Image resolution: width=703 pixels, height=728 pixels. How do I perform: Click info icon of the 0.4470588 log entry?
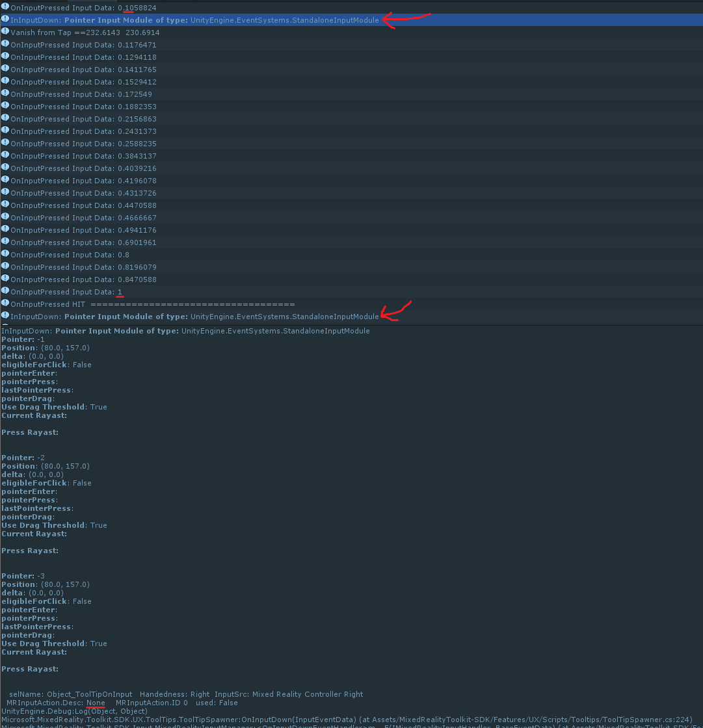tap(5, 204)
